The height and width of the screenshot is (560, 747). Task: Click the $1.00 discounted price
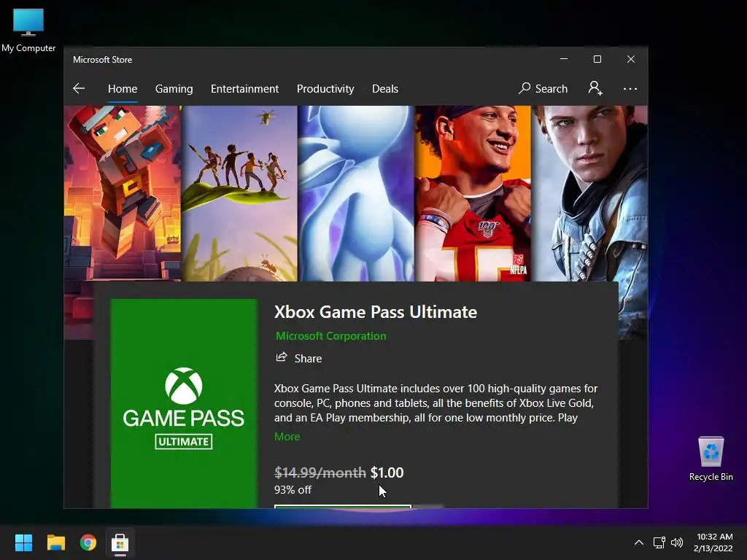387,472
